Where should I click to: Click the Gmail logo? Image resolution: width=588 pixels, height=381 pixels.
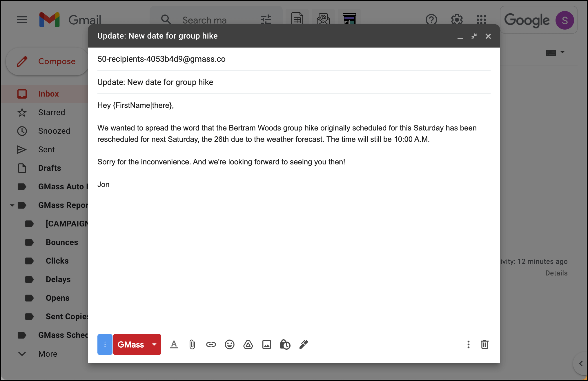pyautogui.click(x=70, y=20)
